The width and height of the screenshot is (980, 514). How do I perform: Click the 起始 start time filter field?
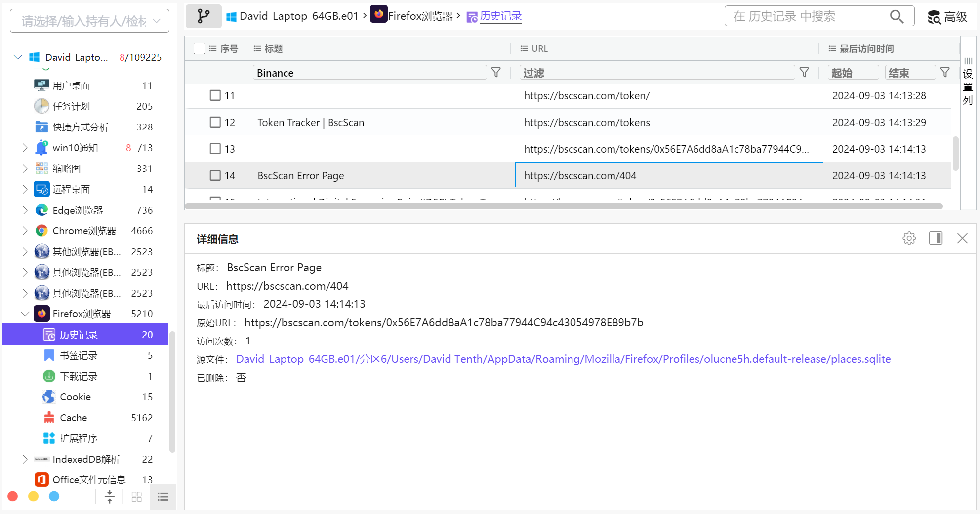[853, 73]
